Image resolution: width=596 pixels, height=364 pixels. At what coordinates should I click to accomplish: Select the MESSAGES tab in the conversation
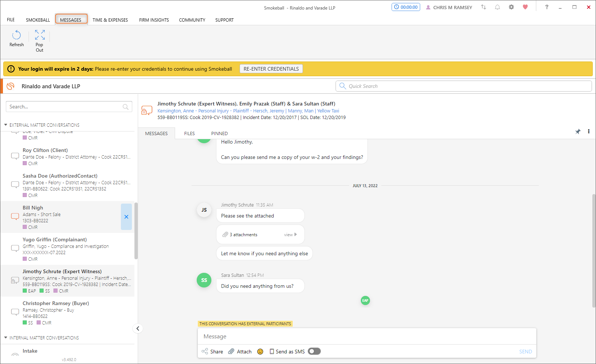pos(156,134)
